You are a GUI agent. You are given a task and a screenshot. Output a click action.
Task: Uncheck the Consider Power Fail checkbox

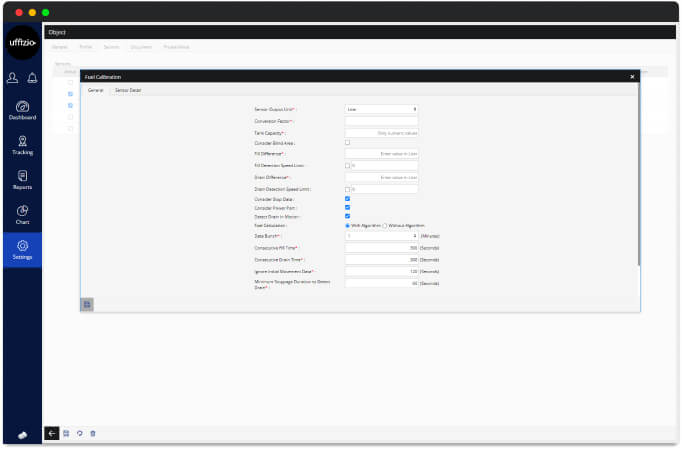point(348,208)
